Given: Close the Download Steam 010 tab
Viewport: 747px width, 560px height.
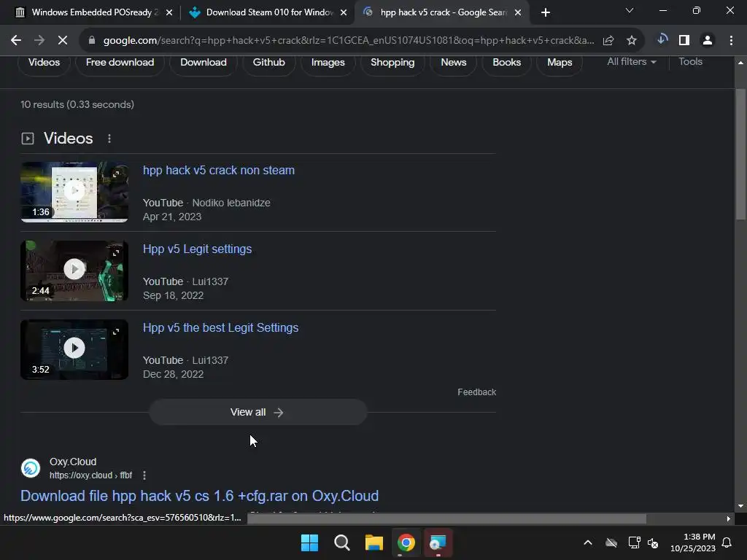Looking at the screenshot, I should click(x=344, y=12).
